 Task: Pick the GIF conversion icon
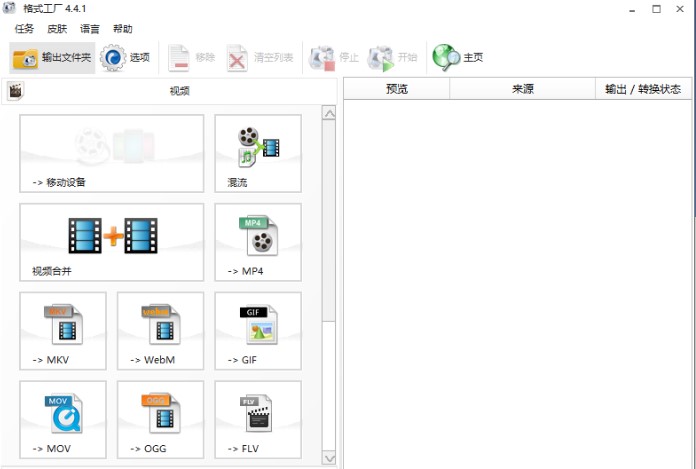(257, 331)
